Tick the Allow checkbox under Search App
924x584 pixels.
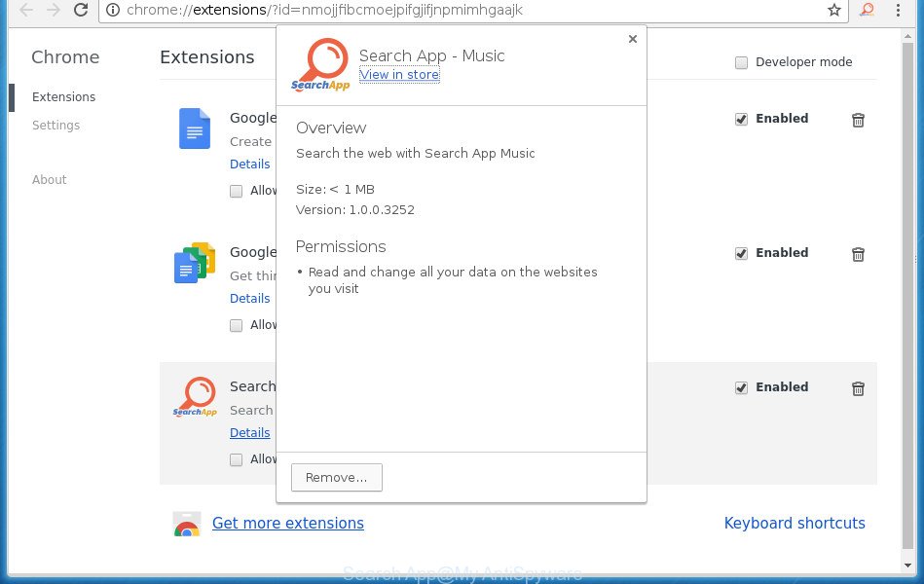tap(236, 459)
